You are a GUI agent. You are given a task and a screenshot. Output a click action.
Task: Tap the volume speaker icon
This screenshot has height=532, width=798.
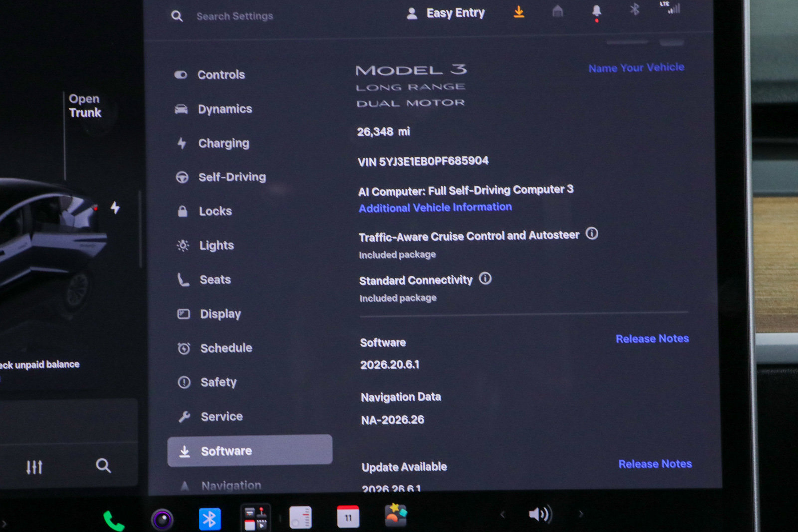click(540, 514)
